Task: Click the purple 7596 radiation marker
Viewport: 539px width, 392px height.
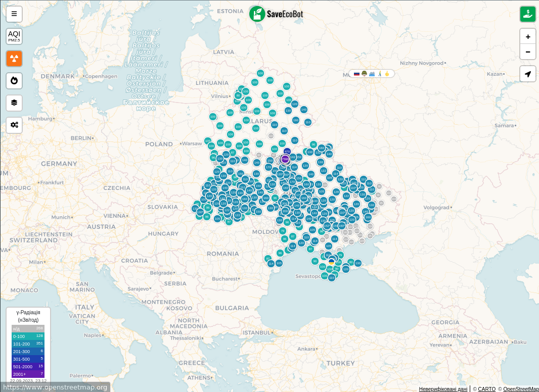Action: point(285,160)
